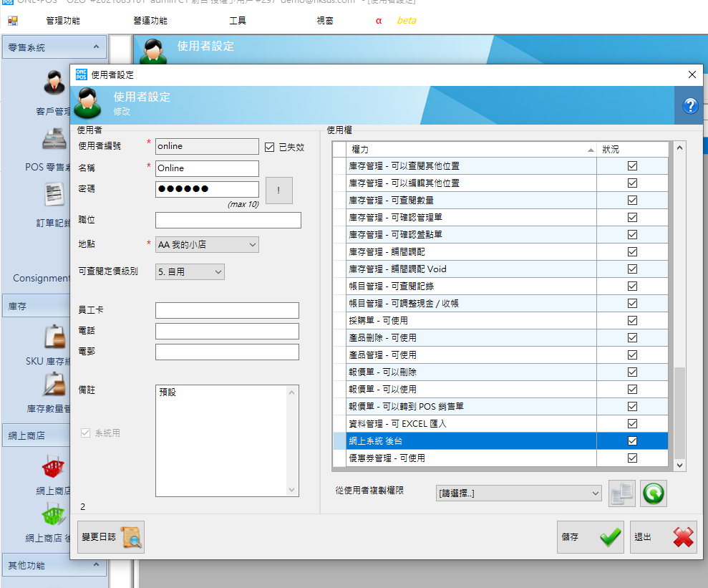
Task: Click the 使用者編號 input field
Action: (x=207, y=146)
